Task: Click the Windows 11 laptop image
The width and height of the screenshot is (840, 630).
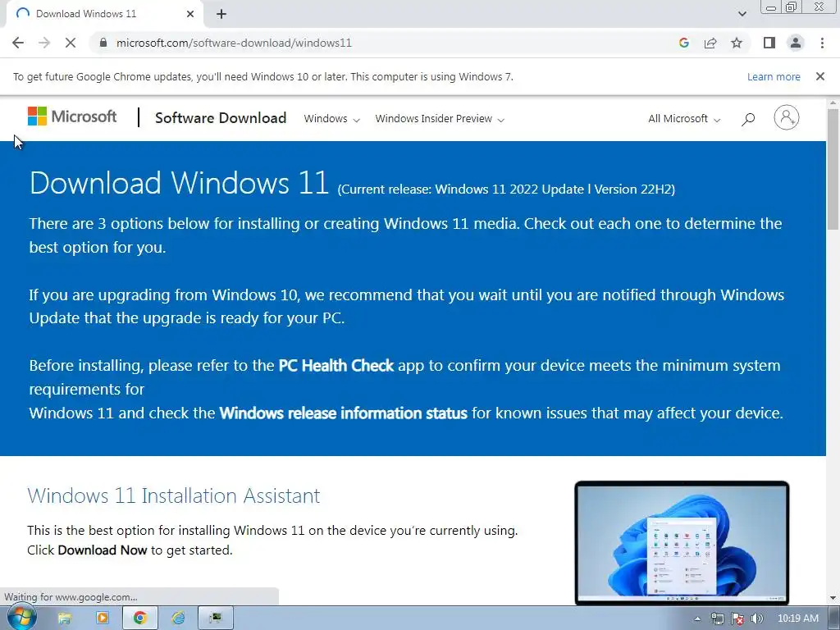Action: pos(682,543)
